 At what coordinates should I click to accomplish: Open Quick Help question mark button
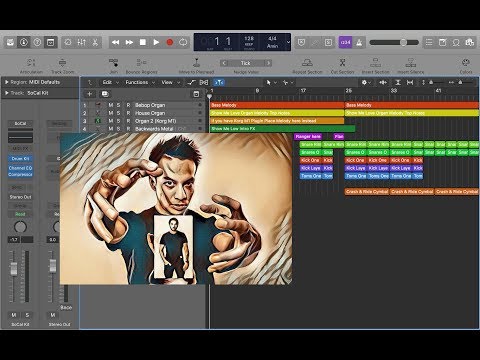tap(37, 42)
